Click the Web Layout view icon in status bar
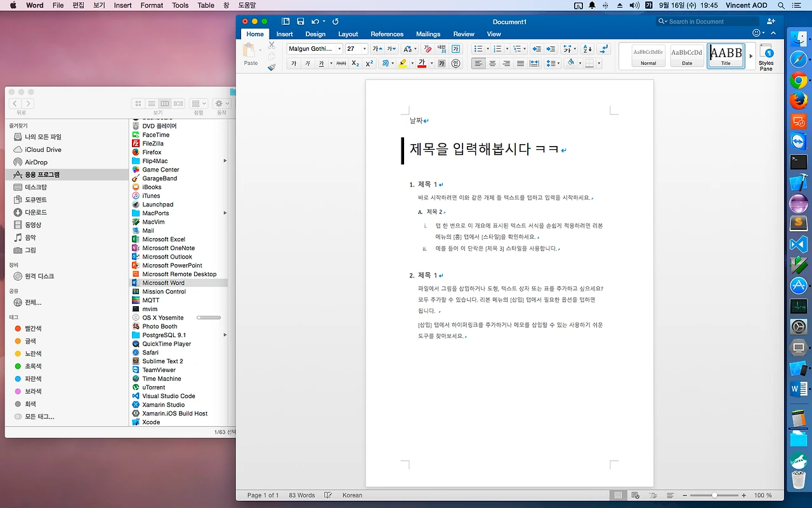The width and height of the screenshot is (812, 508). pyautogui.click(x=636, y=495)
